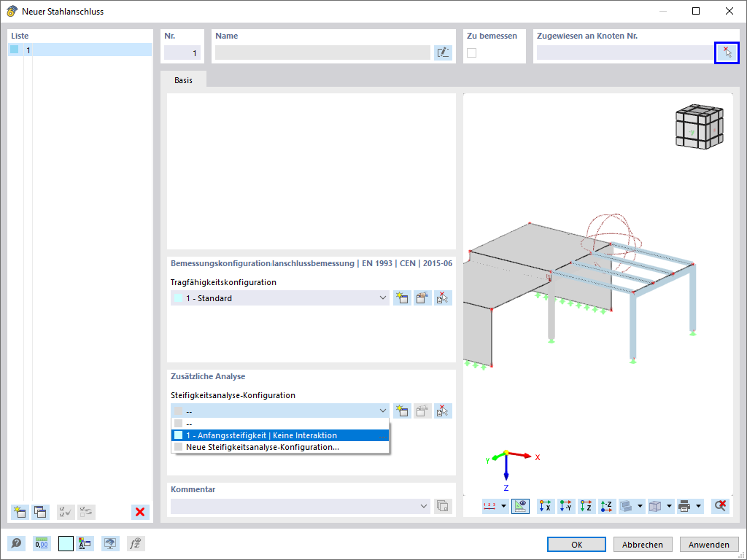Pick a Steifigkeitsanalyse-Konfiguration from the model (last icon)
Screen dimensions: 747x560
[443, 411]
